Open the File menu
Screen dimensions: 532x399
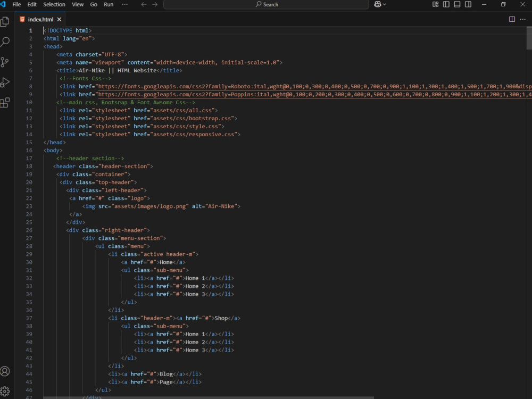point(16,4)
